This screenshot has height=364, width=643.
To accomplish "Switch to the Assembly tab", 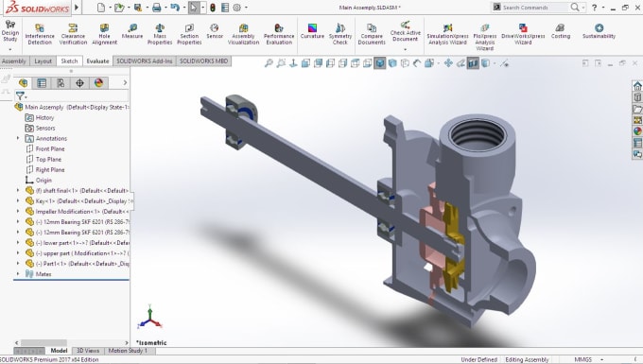I will click(x=14, y=61).
